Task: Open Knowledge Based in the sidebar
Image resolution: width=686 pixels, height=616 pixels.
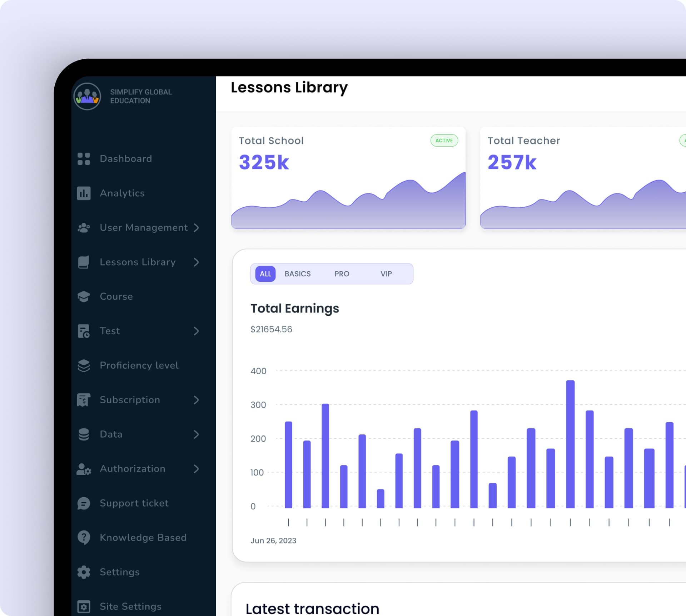Action: tap(143, 538)
